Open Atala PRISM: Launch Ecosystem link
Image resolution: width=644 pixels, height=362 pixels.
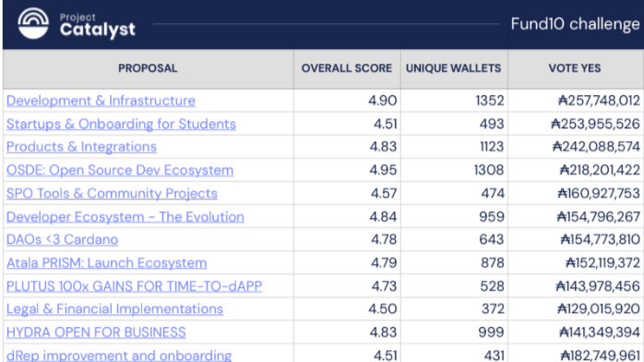coord(106,263)
